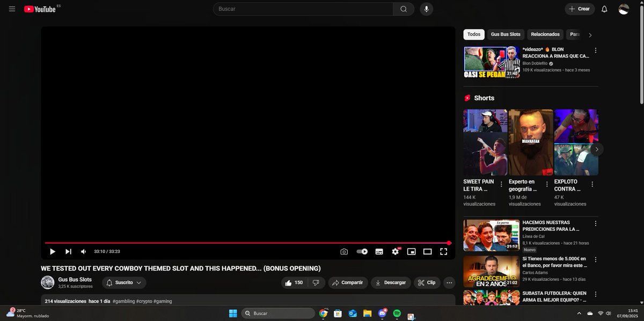Toggle the autoplay switch
644x321 pixels.
coord(362,251)
